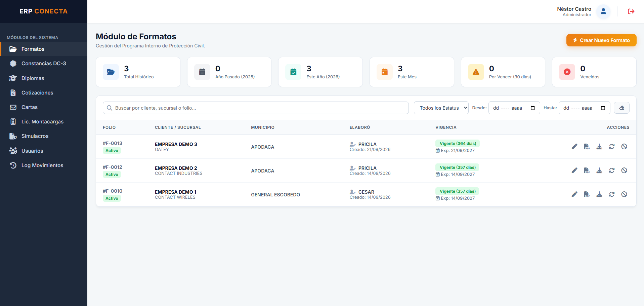The image size is (644, 306).
Task: Download format #F-0013
Action: (x=599, y=147)
